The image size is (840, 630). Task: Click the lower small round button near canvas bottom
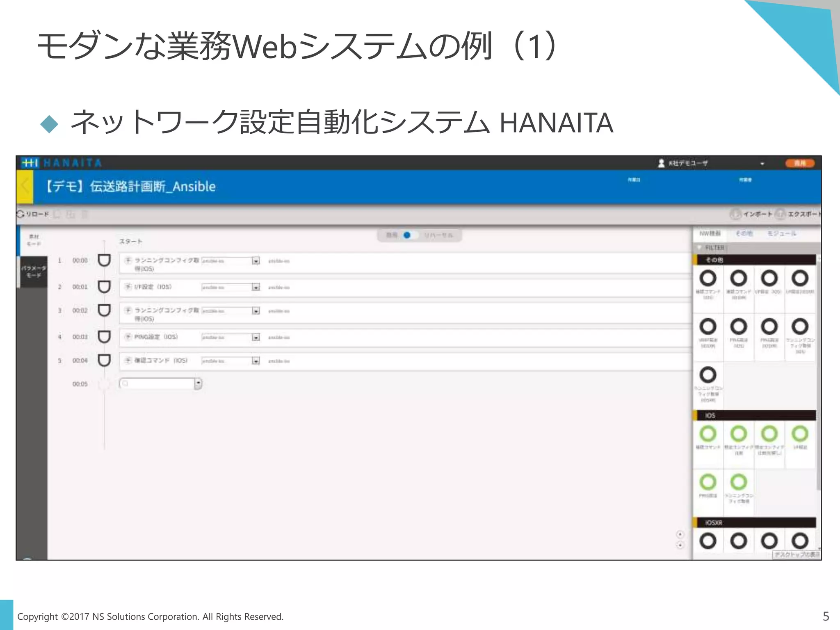click(680, 545)
